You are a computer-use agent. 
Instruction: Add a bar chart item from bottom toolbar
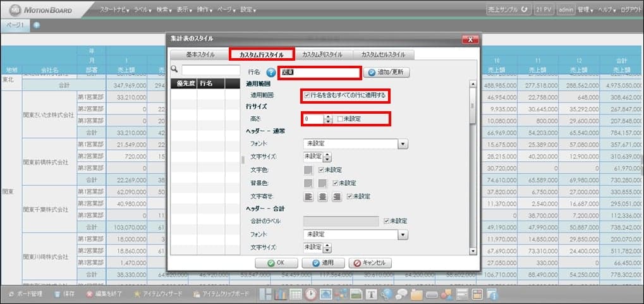click(x=282, y=294)
